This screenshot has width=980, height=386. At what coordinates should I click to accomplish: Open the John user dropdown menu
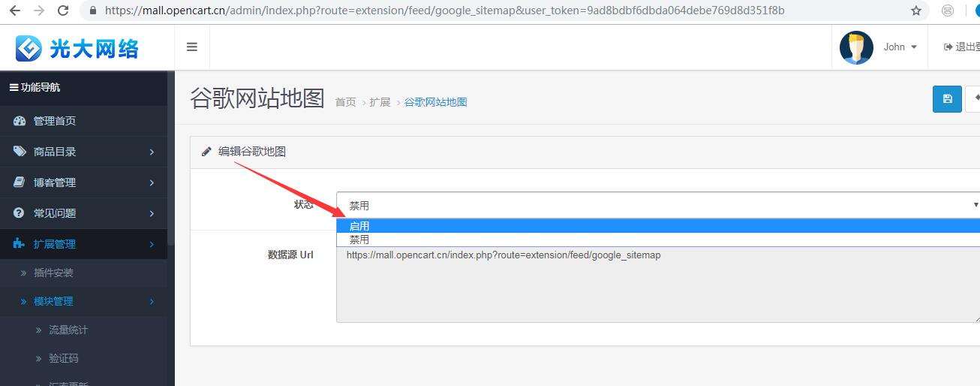click(x=900, y=47)
